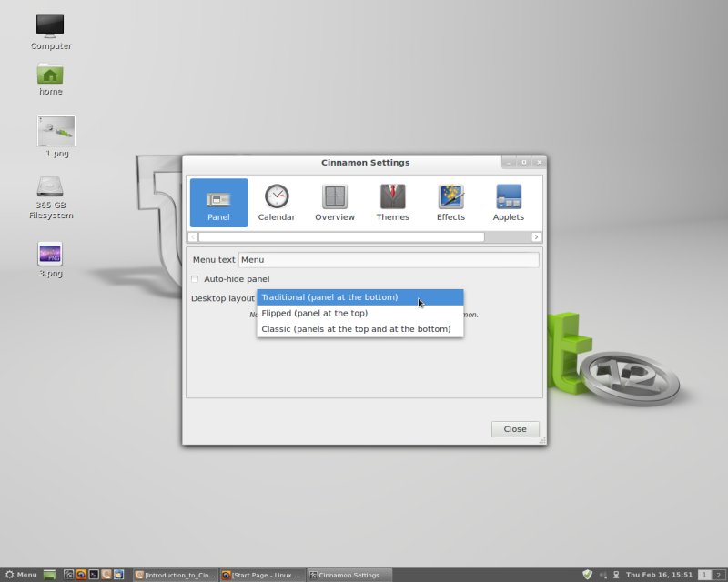Image resolution: width=728 pixels, height=582 pixels.
Task: Choose Flipped (panel at the top)
Action: [x=359, y=313]
